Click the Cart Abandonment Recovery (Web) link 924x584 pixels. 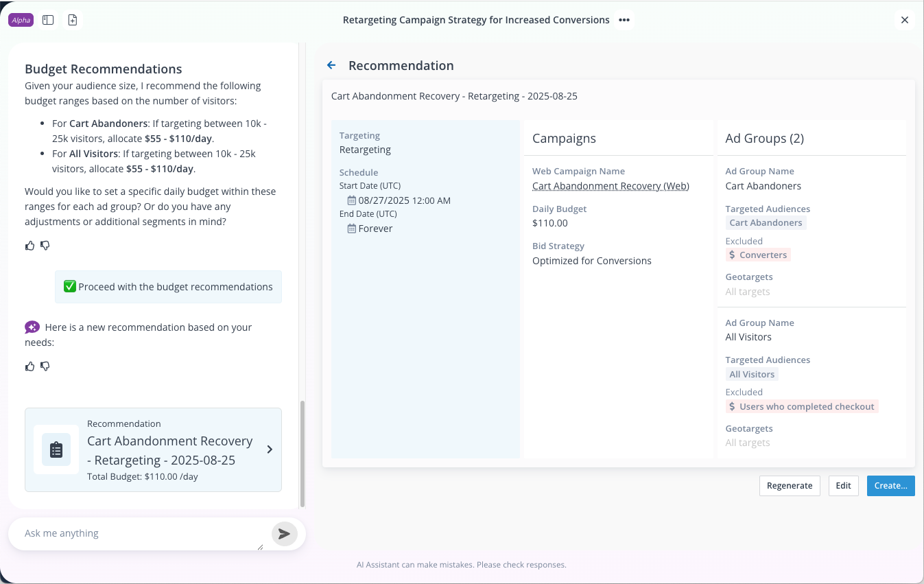611,186
